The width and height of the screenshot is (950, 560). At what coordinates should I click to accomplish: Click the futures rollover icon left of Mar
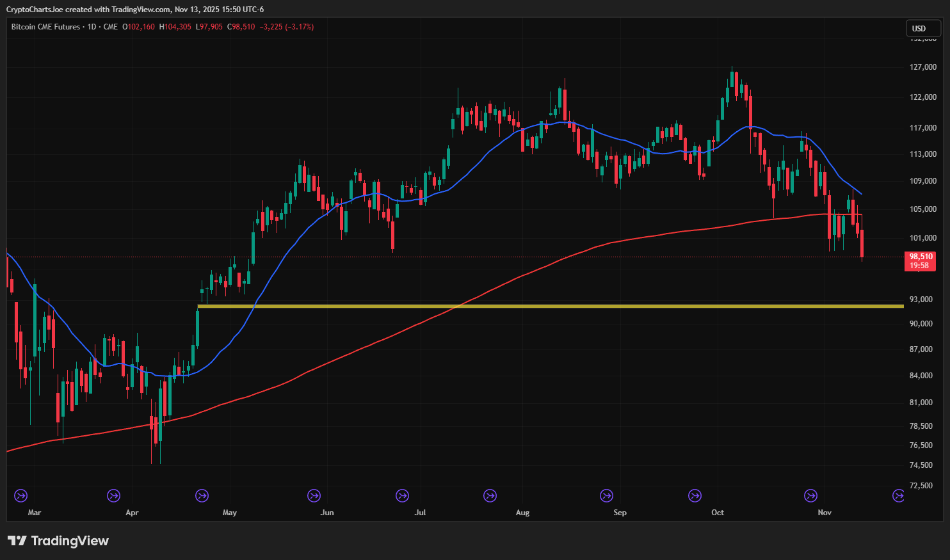(x=20, y=495)
